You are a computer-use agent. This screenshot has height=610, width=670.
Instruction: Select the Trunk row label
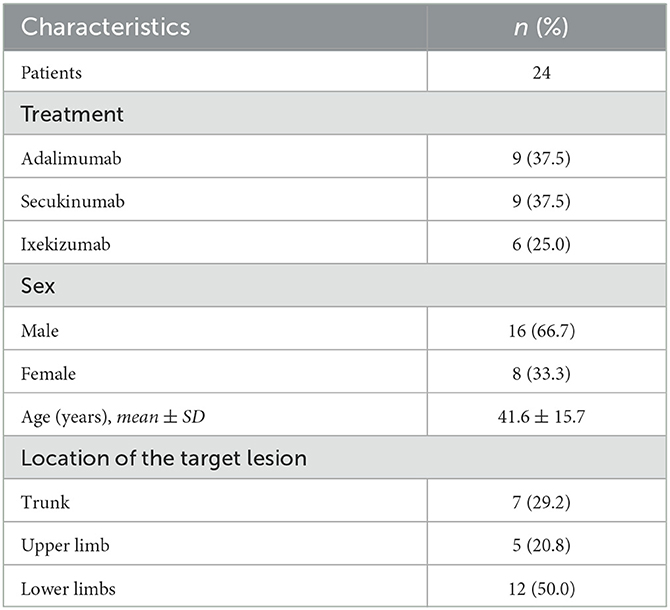[x=45, y=502]
